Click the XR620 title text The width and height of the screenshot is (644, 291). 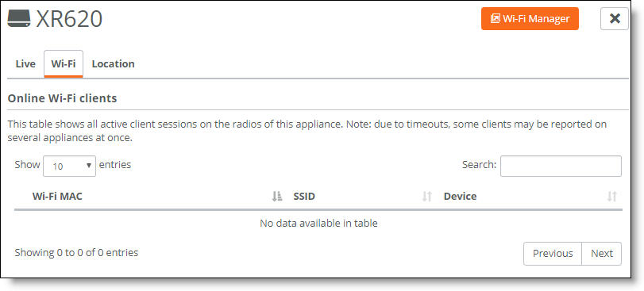69,19
